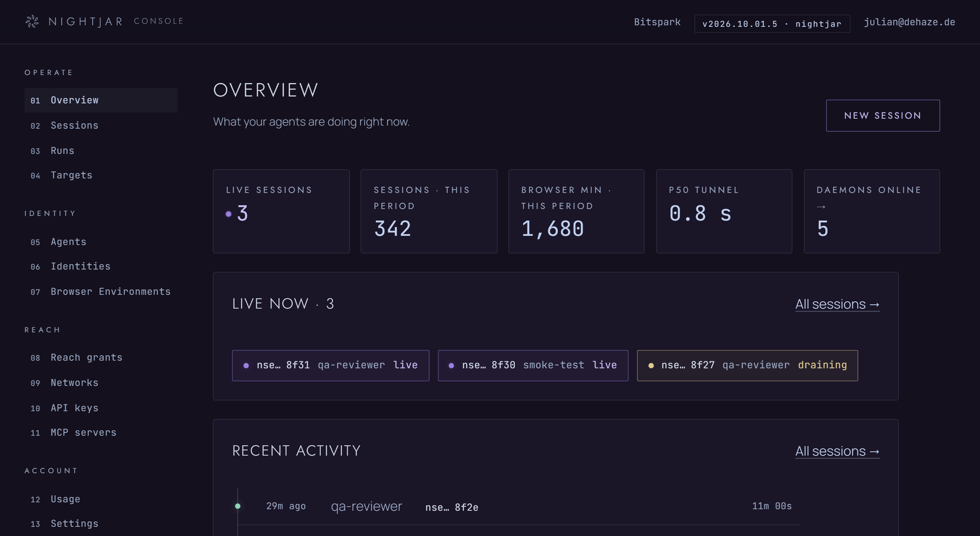Navigate to Agents
This screenshot has height=536, width=980.
tap(101, 242)
